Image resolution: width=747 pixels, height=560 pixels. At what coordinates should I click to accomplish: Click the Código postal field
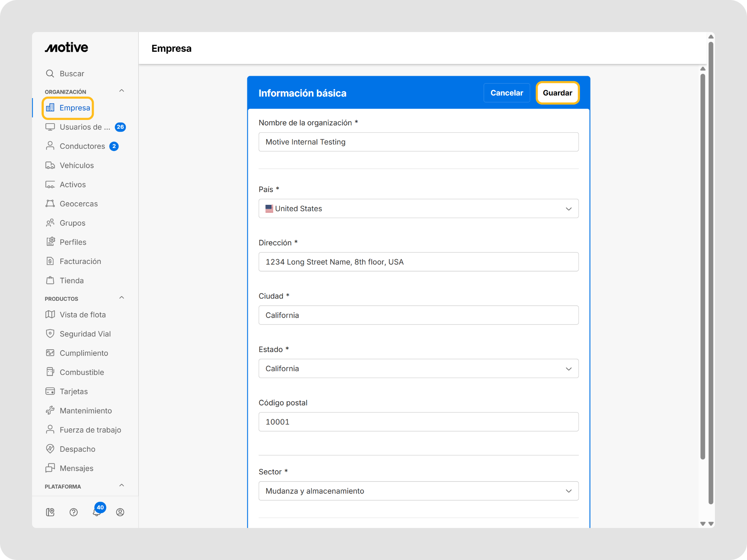(x=418, y=422)
